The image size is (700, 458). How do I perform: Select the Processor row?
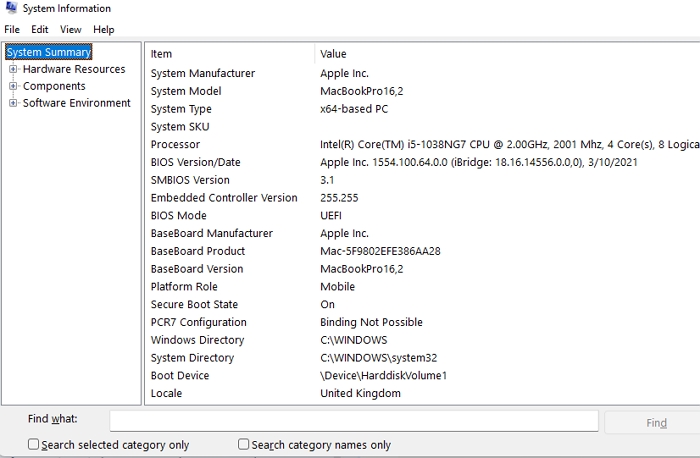pos(423,145)
